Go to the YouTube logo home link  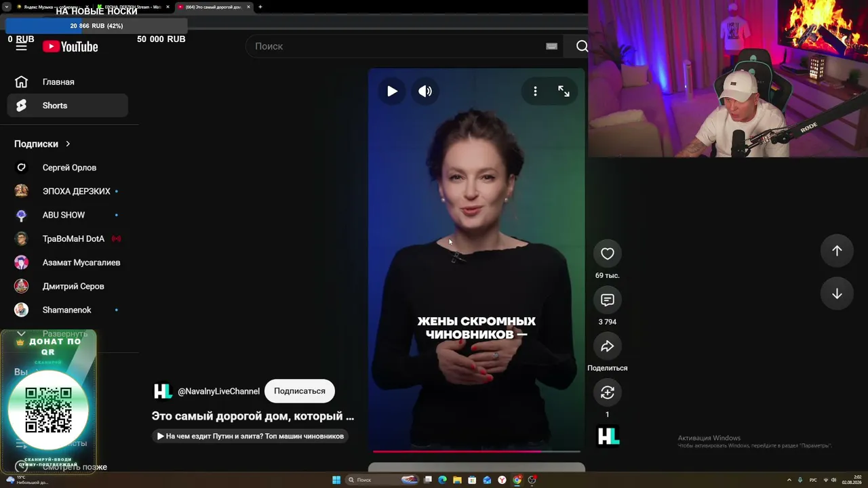[71, 46]
